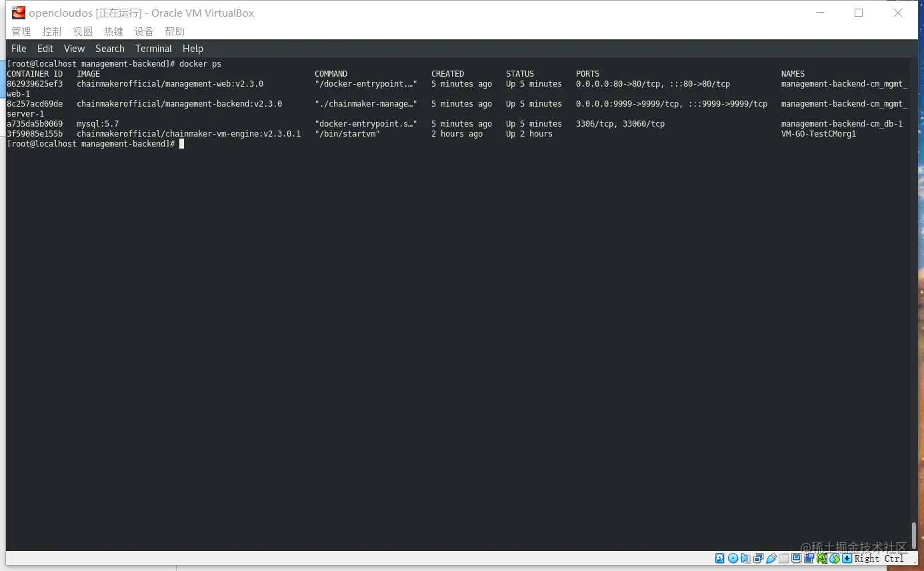The width and height of the screenshot is (924, 571).
Task: Open the terminal File menu
Action: pos(19,49)
